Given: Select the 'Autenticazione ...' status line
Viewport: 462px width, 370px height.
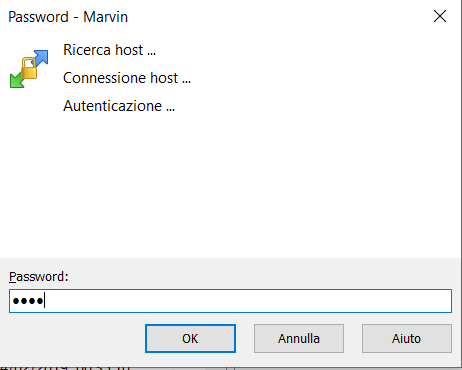Looking at the screenshot, I should (119, 106).
